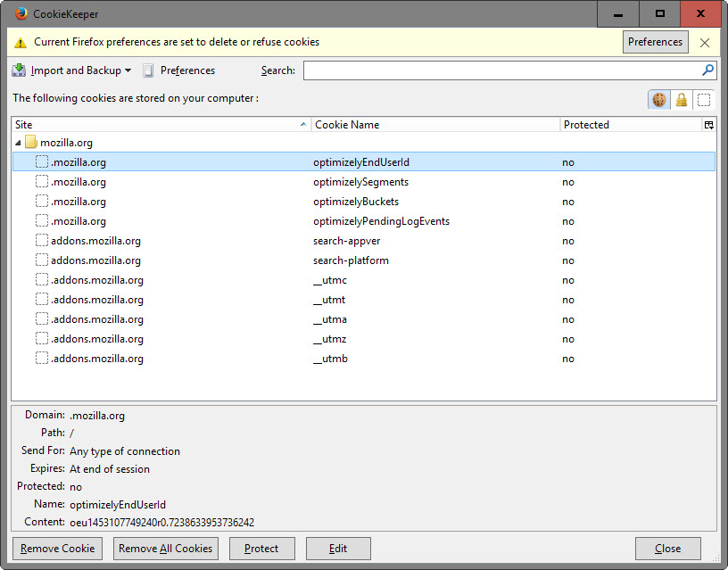Click the Name value optimizelyEndUserId in details
This screenshot has width=728, height=570.
click(x=118, y=505)
